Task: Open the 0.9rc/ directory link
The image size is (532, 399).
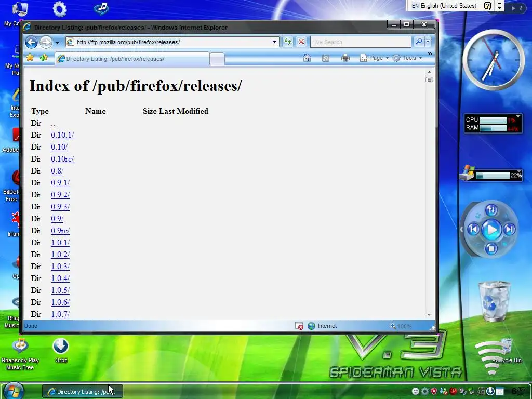Action: pyautogui.click(x=60, y=231)
